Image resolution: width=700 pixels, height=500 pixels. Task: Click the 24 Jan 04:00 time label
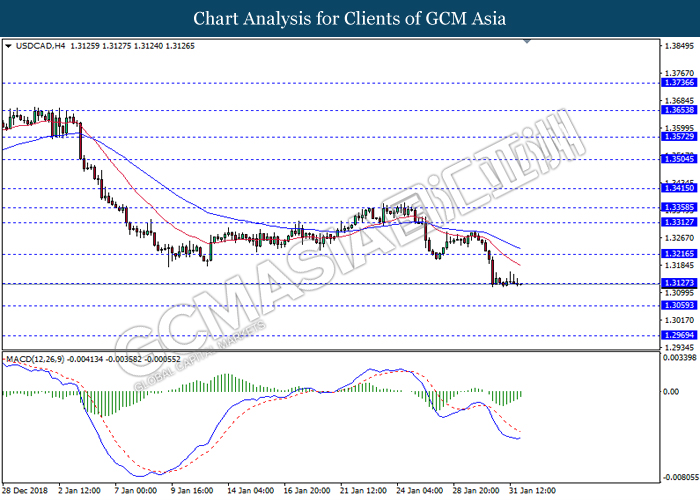[x=419, y=491]
